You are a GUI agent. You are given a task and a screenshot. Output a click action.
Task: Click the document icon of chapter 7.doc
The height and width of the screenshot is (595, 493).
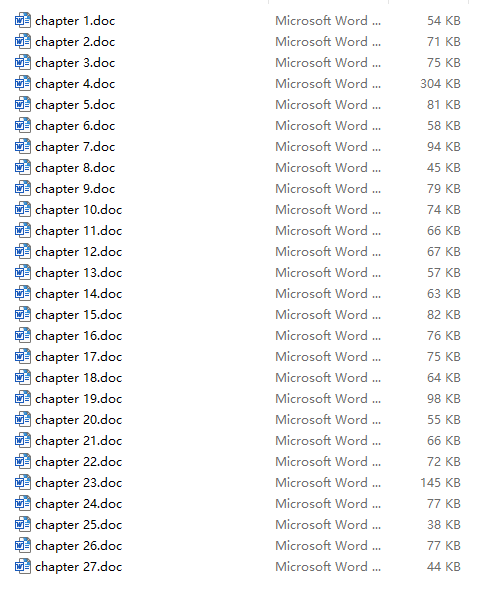[x=23, y=146]
